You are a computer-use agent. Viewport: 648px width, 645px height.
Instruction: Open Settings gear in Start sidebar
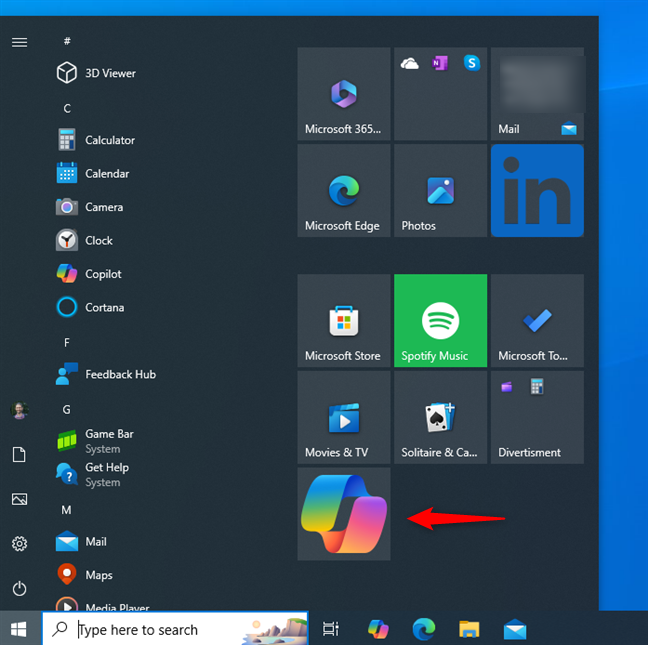19,544
